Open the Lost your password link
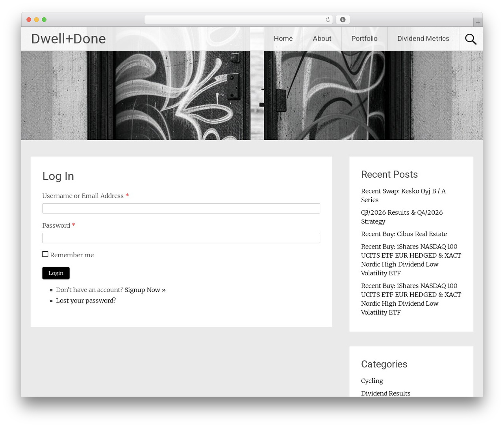Image resolution: width=504 pixels, height=427 pixels. (86, 301)
